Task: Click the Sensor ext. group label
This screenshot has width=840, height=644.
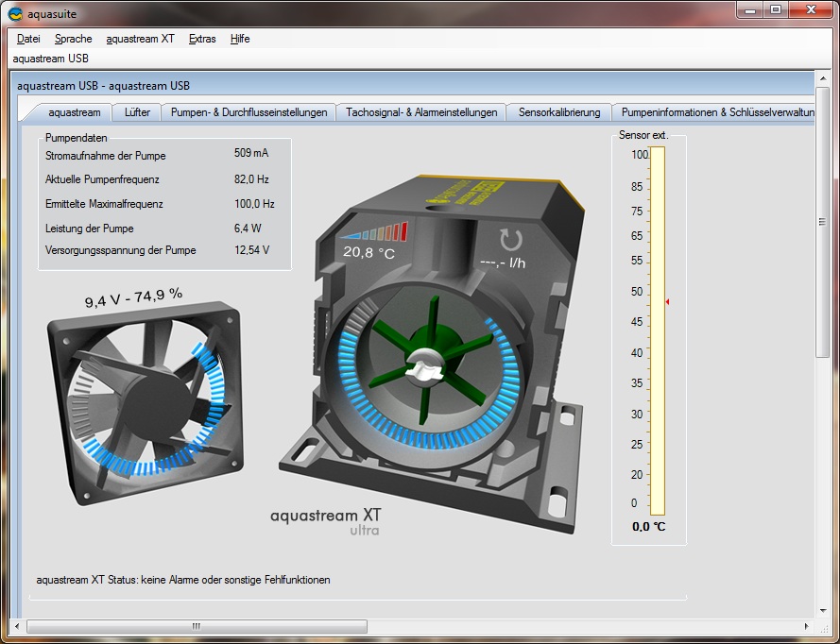Action: pyautogui.click(x=643, y=135)
